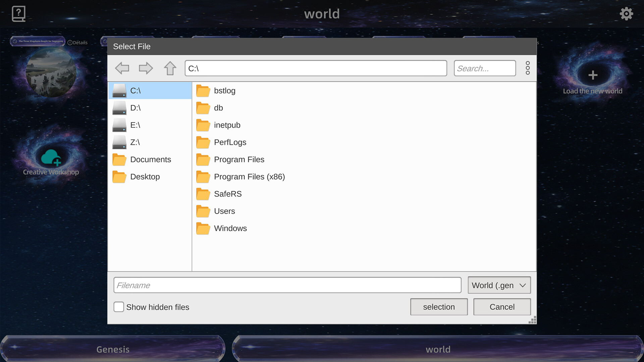Open the Program Files folder
Screen dimensions: 644x362
click(x=239, y=159)
